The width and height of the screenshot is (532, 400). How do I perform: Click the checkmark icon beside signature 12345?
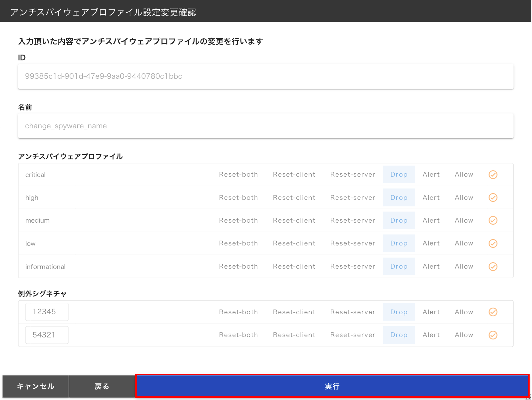(x=493, y=312)
